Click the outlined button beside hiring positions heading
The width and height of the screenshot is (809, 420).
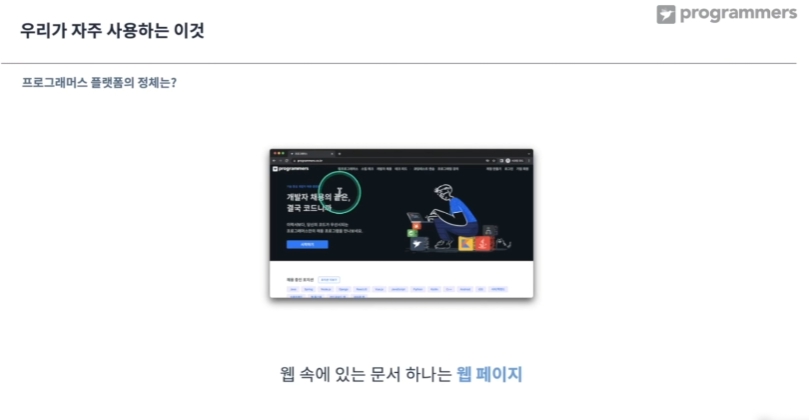(x=329, y=280)
